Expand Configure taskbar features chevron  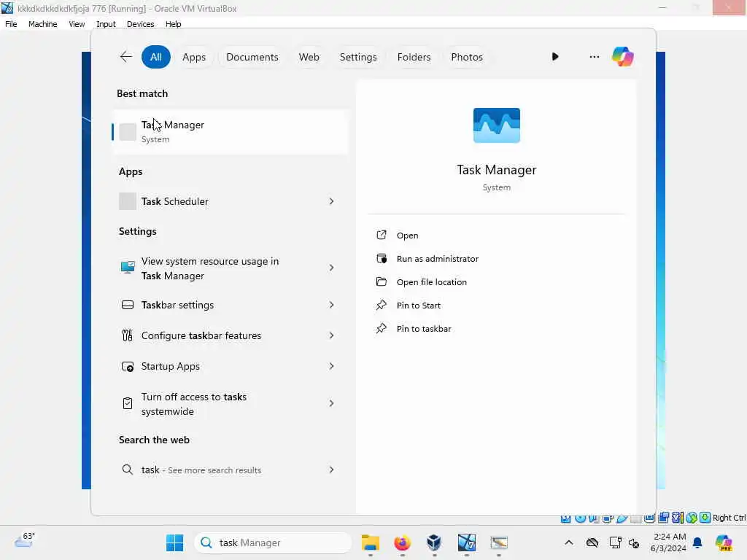[332, 335]
